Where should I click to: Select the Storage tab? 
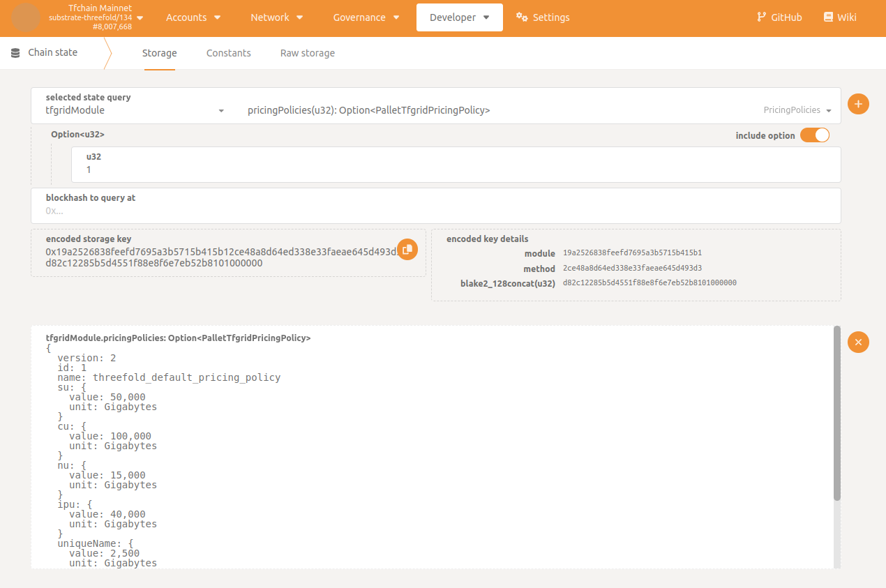click(159, 53)
